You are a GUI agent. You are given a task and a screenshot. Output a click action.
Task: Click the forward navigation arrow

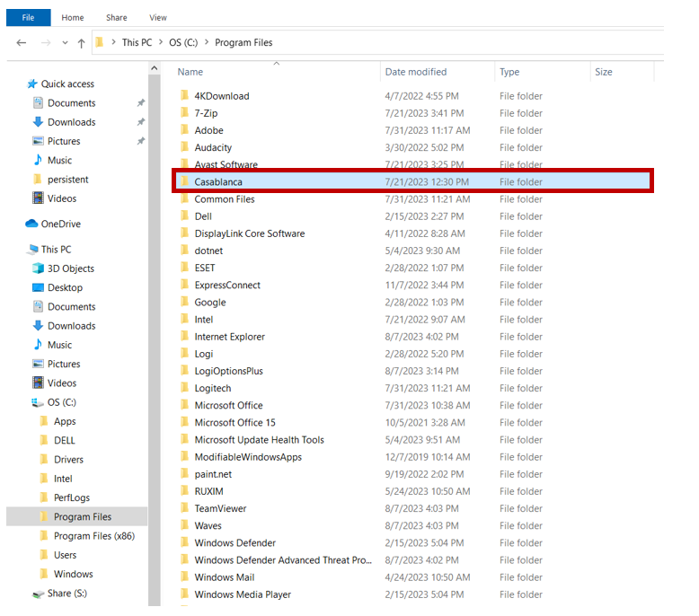(46, 43)
